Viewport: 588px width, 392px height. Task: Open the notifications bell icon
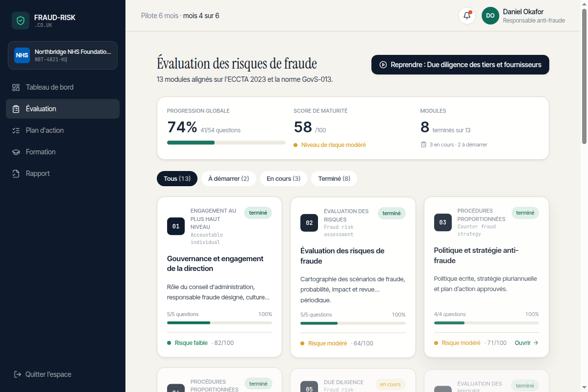(x=467, y=16)
